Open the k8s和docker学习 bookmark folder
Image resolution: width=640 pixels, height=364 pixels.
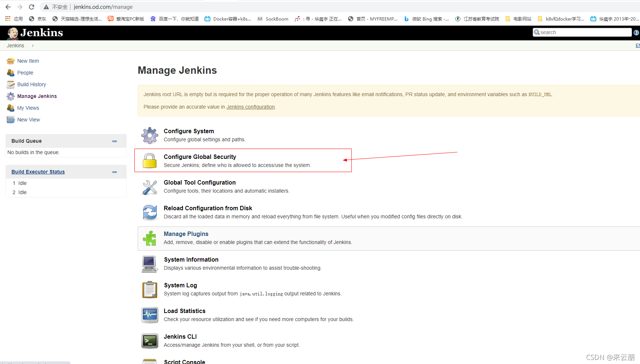pos(561,19)
